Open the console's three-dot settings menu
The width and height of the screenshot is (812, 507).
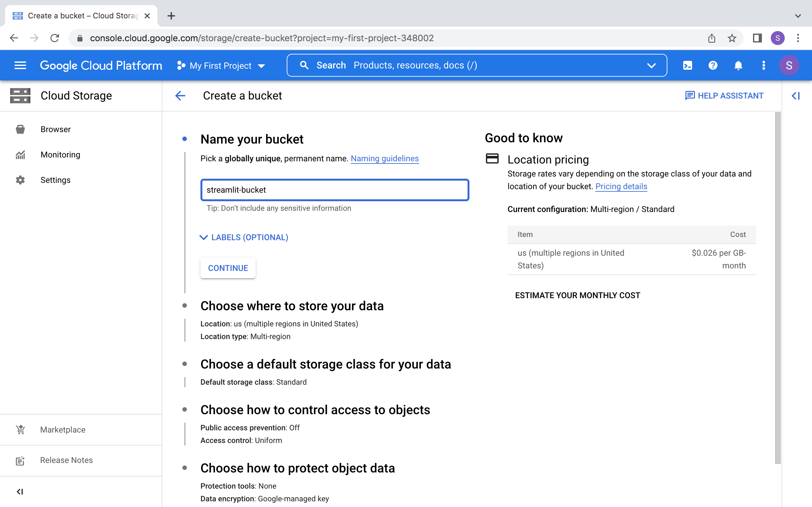764,65
